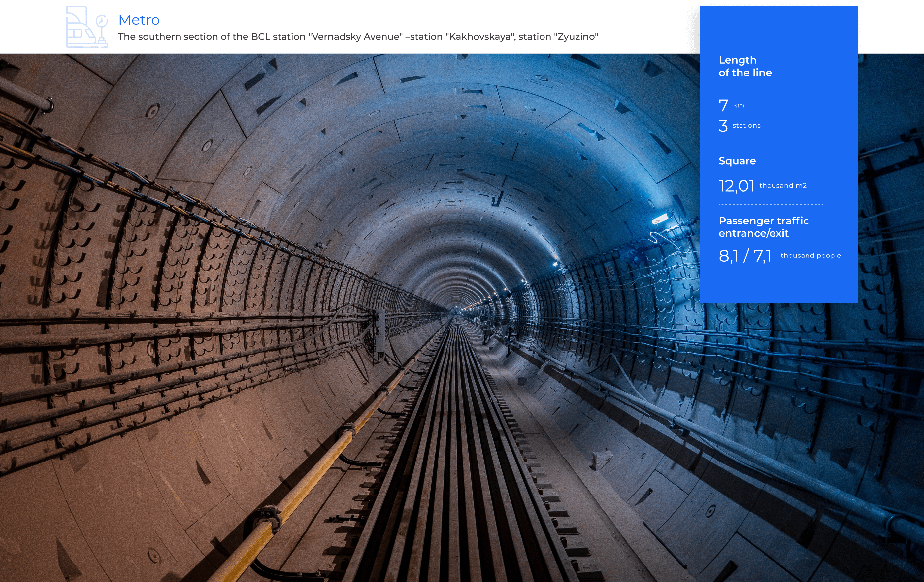
Task: Click the Metro train map icon
Action: [87, 27]
